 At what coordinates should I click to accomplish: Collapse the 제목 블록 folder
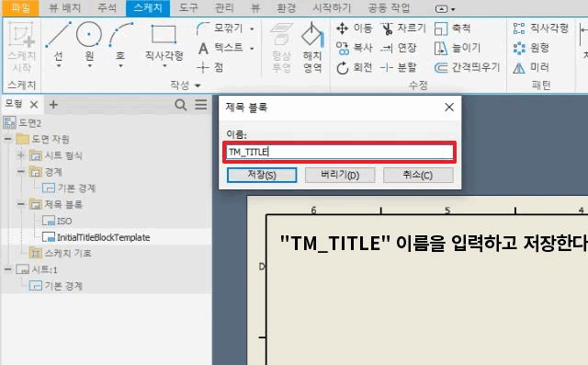pyautogui.click(x=21, y=204)
